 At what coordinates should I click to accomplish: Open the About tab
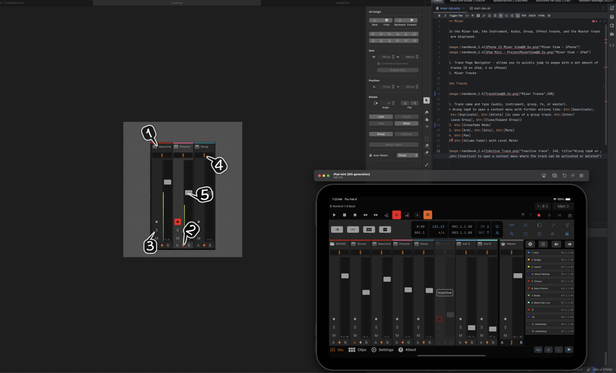[x=407, y=350]
